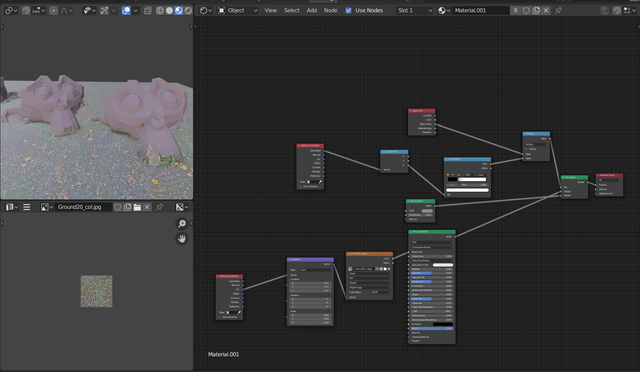Image resolution: width=640 pixels, height=372 pixels.
Task: Duplicate Material.001 with new material icon
Action: click(x=536, y=11)
